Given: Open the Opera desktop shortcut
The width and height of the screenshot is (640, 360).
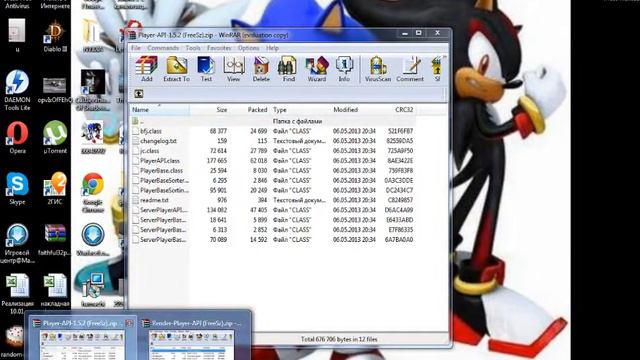Looking at the screenshot, I should pos(17,137).
